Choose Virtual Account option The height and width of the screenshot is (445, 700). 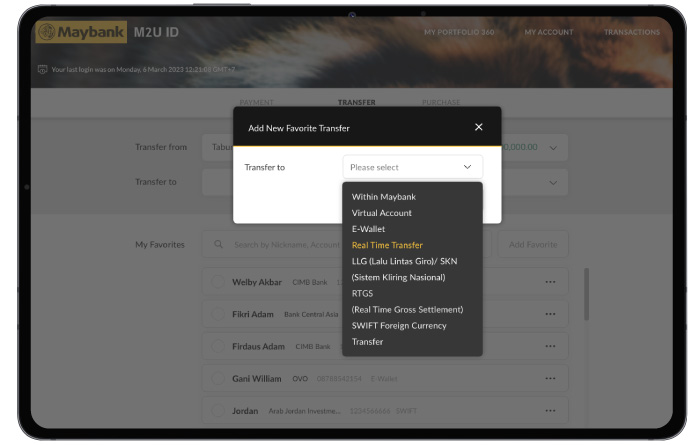click(382, 213)
